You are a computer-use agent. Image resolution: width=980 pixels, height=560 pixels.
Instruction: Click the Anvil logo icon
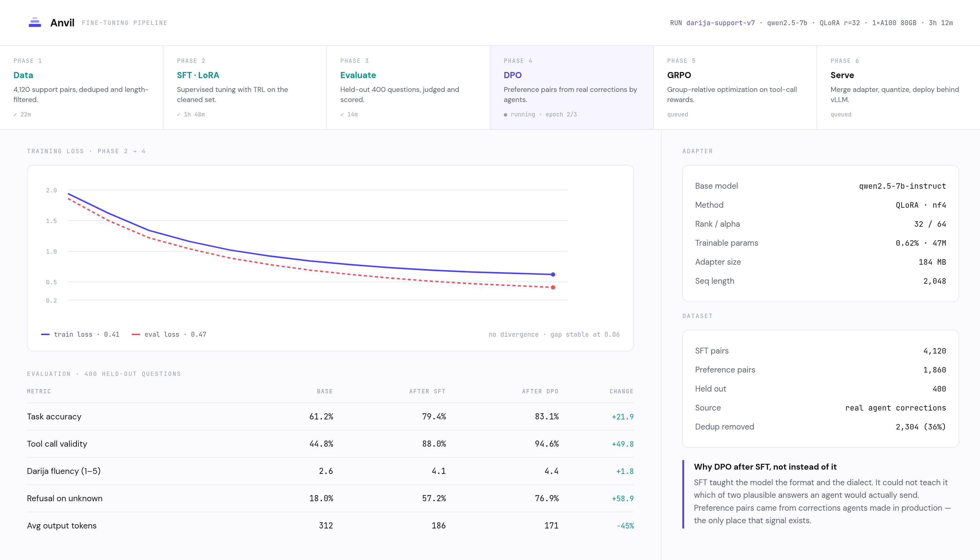35,22
